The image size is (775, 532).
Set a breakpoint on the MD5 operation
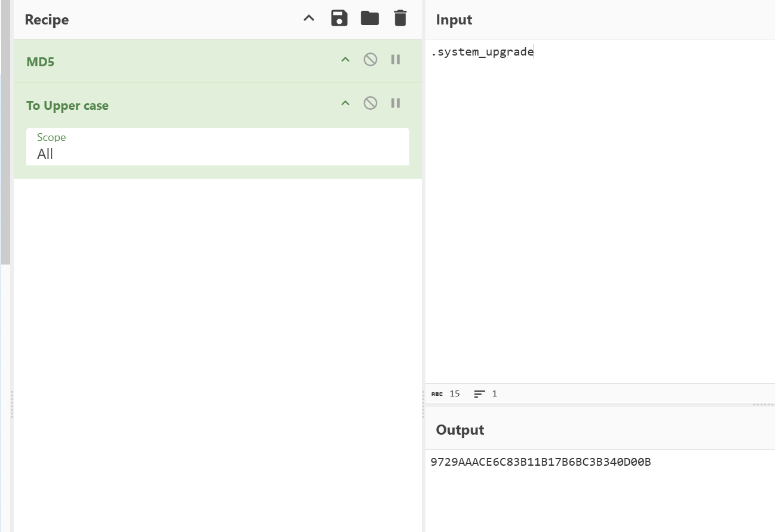coord(396,60)
